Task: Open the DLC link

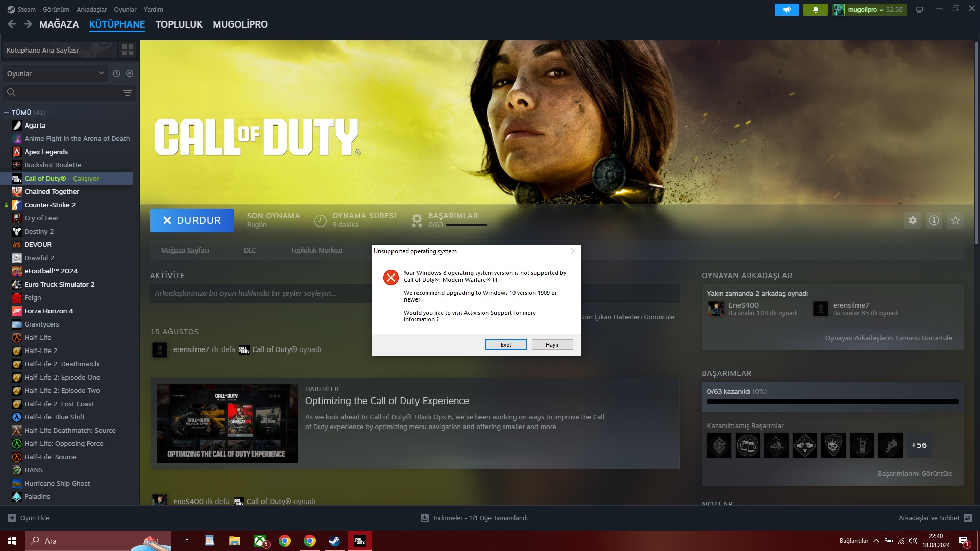Action: [x=250, y=250]
